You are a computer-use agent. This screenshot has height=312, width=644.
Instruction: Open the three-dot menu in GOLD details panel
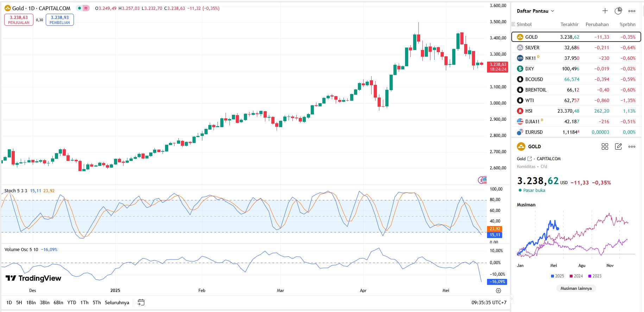click(632, 146)
